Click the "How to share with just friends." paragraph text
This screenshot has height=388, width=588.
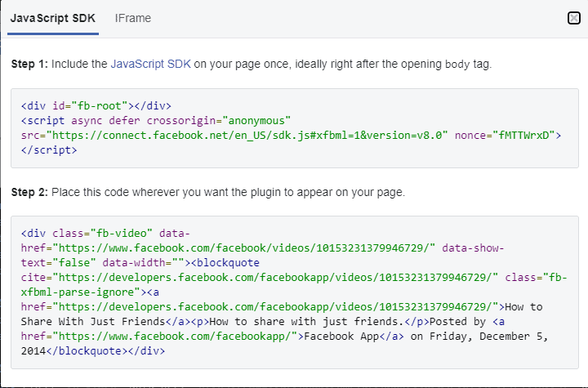click(303, 322)
